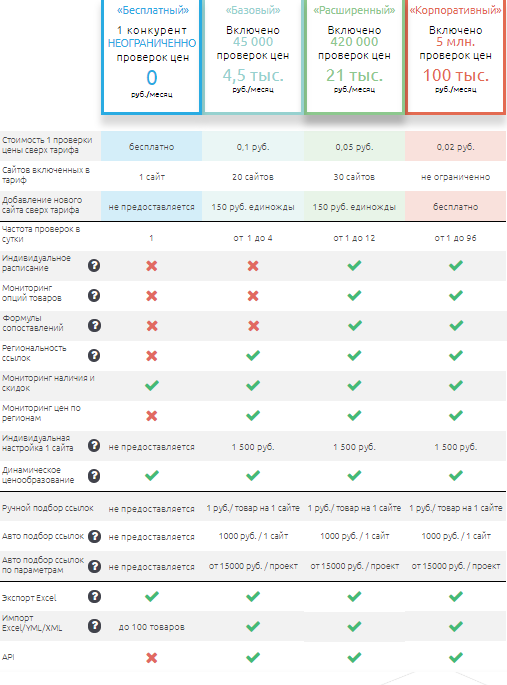
Task: Open help for Индивидуальная настройка 1 сайта
Action: [94, 446]
